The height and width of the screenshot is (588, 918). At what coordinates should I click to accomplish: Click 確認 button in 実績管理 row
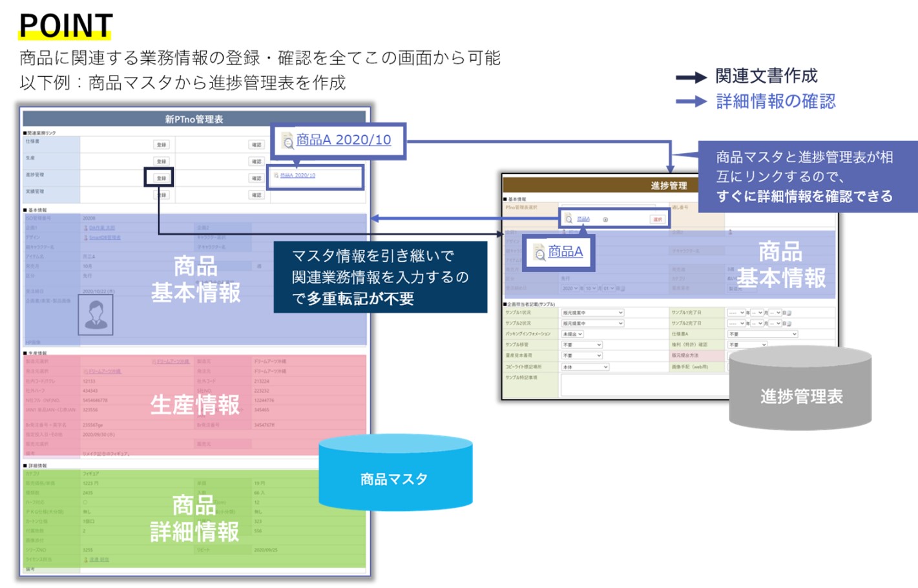pyautogui.click(x=256, y=195)
